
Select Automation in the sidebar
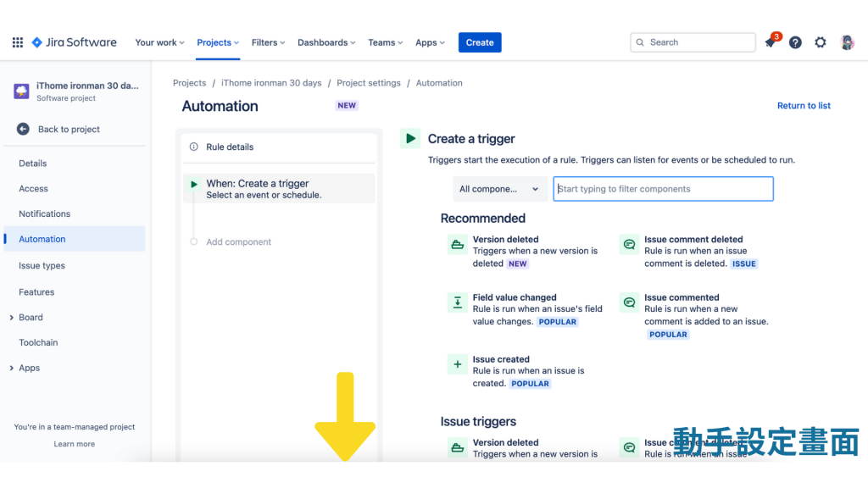[x=75, y=239]
